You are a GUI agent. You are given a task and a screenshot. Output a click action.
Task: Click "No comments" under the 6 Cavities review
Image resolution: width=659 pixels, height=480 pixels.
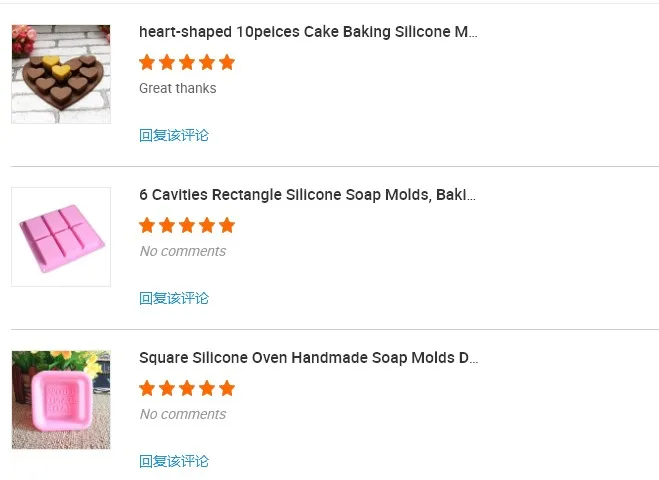point(183,251)
